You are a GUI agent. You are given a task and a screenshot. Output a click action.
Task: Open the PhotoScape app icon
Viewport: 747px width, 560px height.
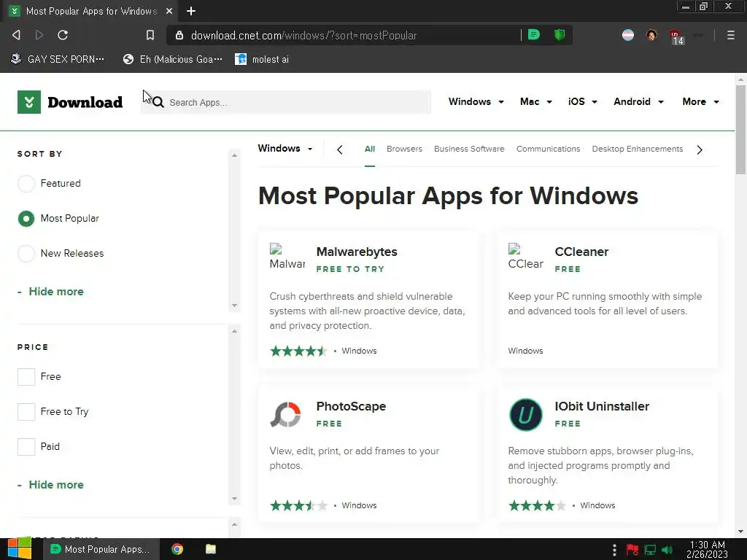pos(286,414)
